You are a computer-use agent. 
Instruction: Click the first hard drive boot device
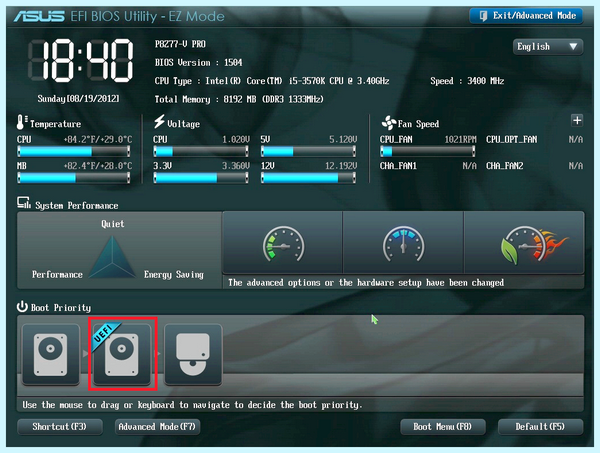51,354
